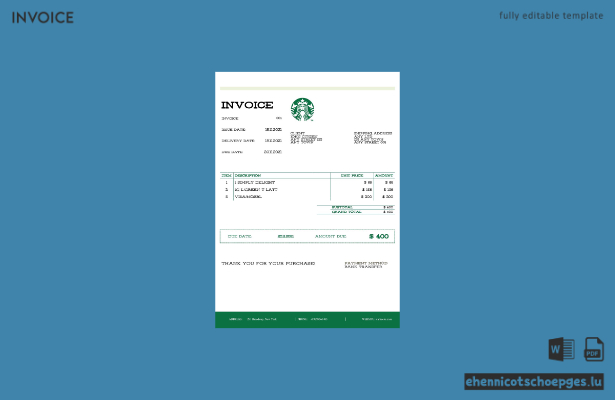This screenshot has width=615, height=400.
Task: Open the ehennicotschoepges.lu website link
Action: pos(534,382)
